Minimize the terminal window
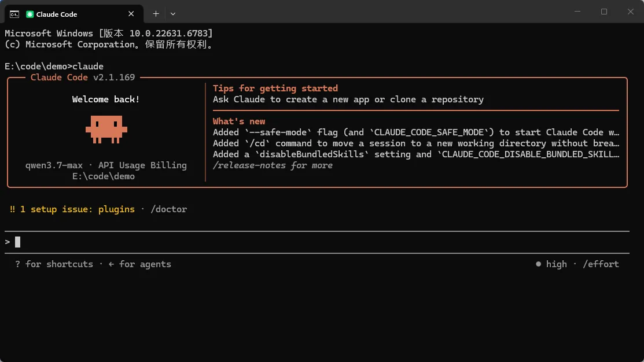Viewport: 644px width, 362px height. pos(577,12)
